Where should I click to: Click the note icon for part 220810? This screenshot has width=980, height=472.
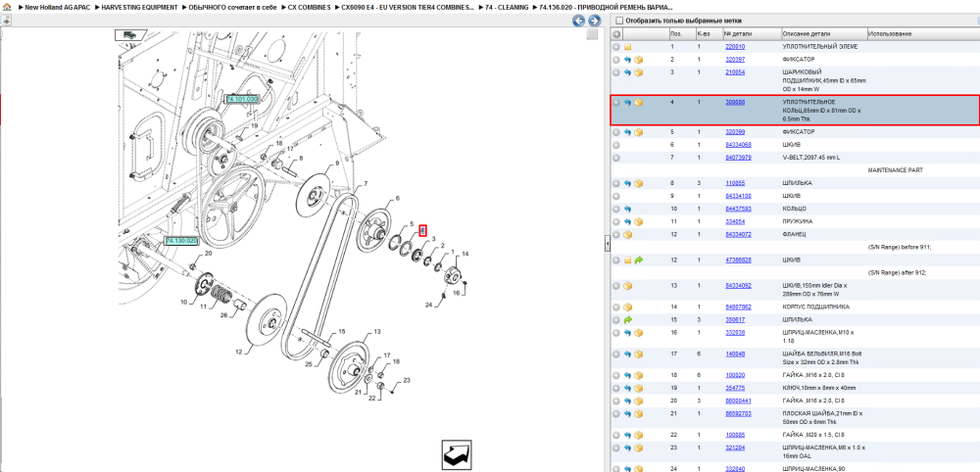pos(628,47)
